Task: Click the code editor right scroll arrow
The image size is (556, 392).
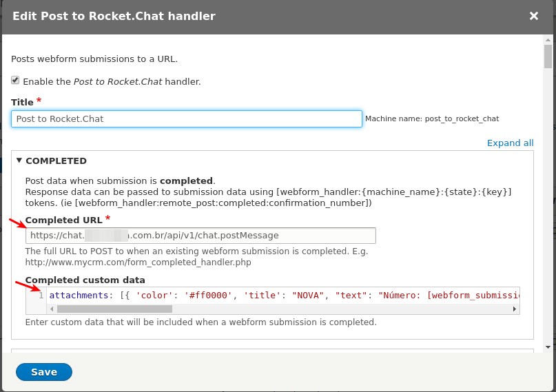Action: click(515, 309)
